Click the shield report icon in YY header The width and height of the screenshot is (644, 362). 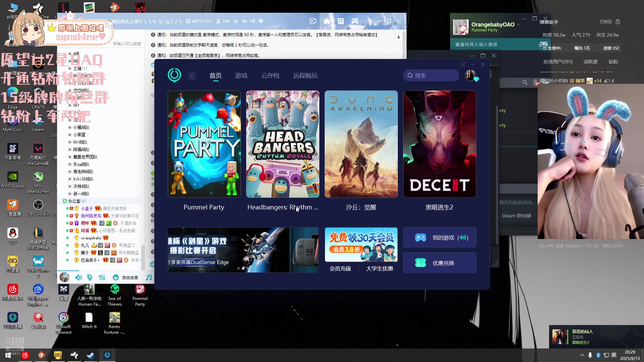coord(261,21)
